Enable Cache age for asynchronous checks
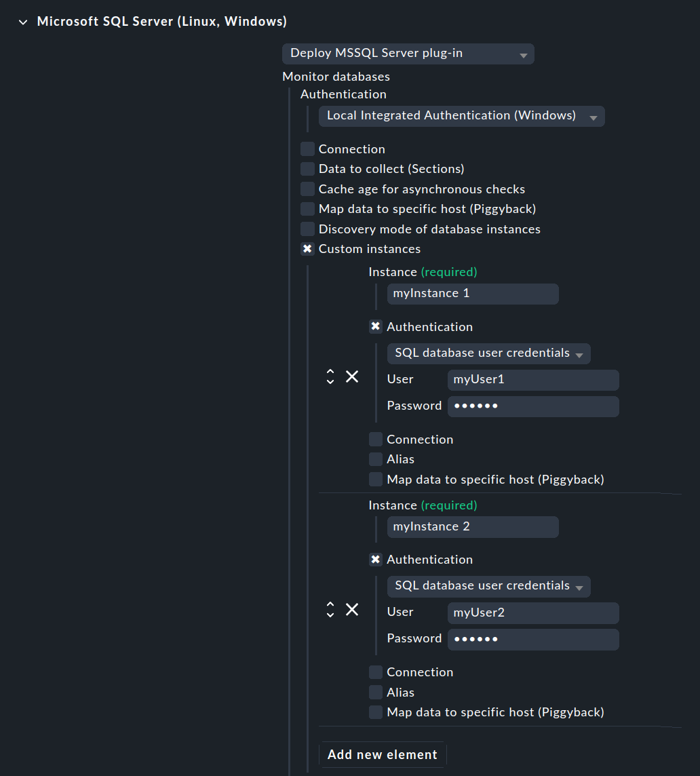Viewport: 700px width, 776px height. 307,189
